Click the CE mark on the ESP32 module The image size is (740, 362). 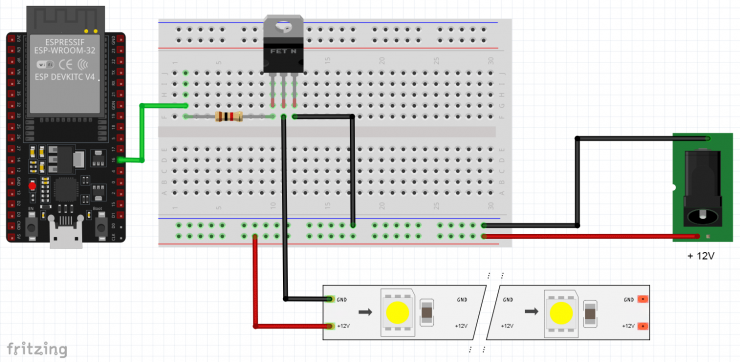pos(65,64)
